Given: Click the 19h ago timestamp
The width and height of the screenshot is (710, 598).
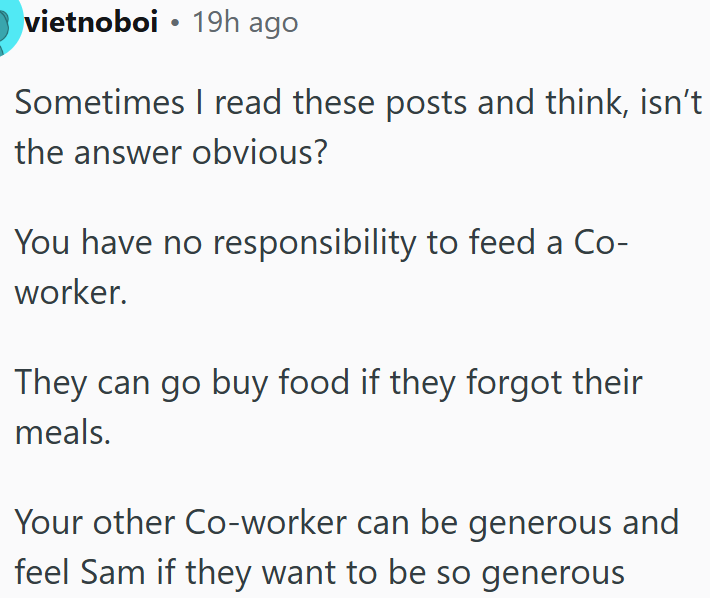Looking at the screenshot, I should tap(245, 23).
